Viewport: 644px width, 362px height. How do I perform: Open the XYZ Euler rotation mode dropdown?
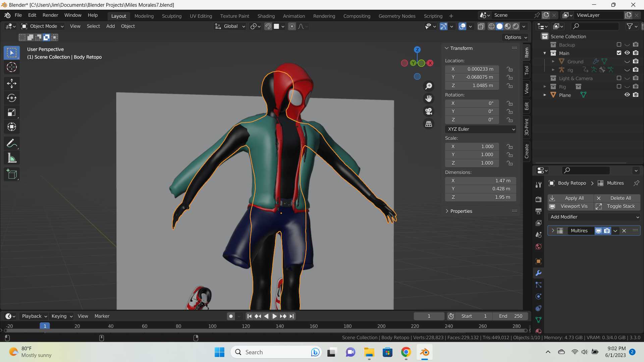point(481,129)
